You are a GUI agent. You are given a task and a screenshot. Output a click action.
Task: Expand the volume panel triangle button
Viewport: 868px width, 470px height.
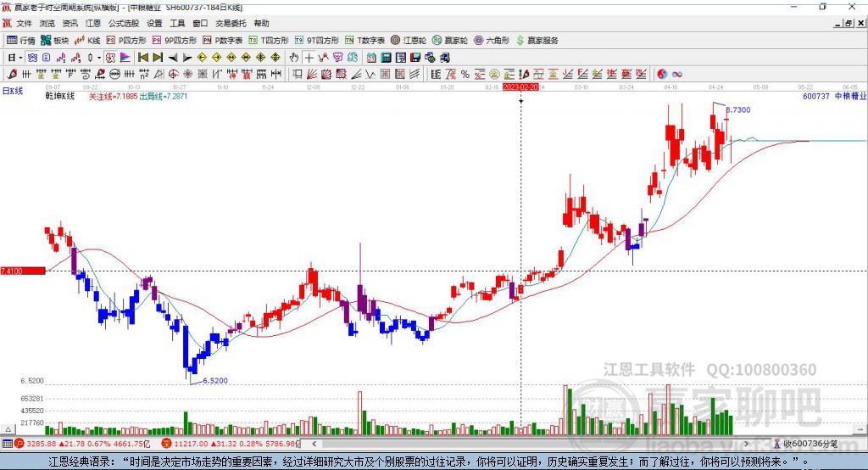pyautogui.click(x=8, y=429)
